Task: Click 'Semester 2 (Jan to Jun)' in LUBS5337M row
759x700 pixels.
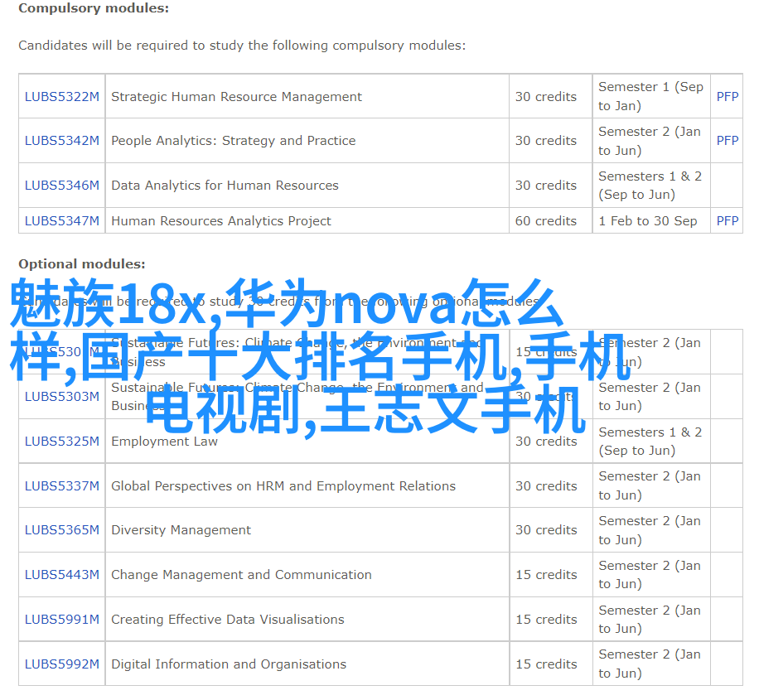Action: coord(650,485)
